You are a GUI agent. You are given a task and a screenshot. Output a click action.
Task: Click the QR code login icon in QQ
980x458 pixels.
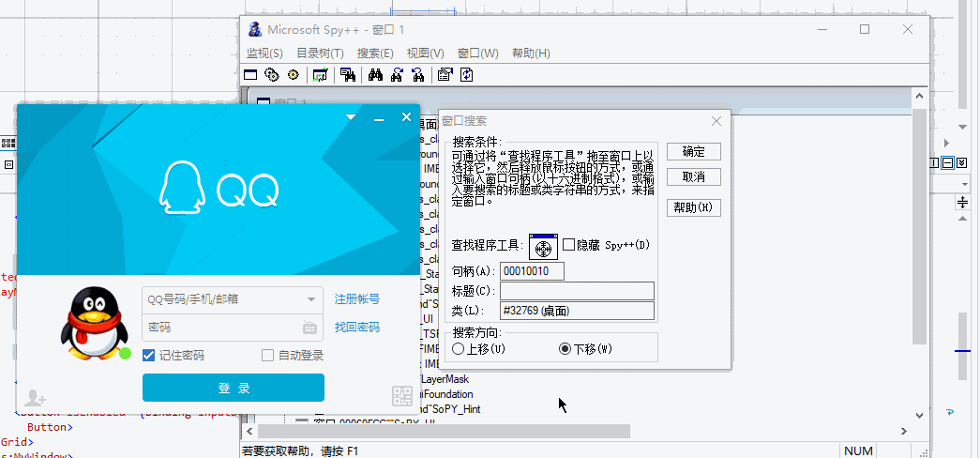402,396
